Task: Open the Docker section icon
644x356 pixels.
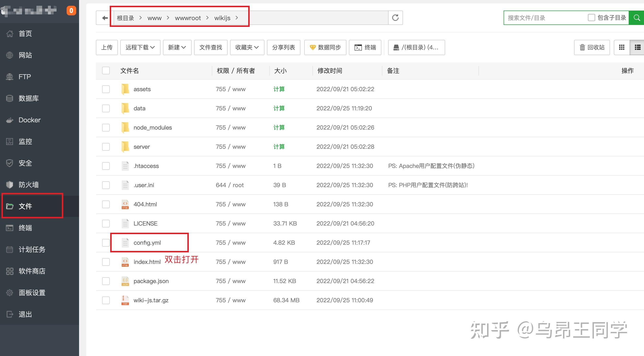Action: [9, 120]
